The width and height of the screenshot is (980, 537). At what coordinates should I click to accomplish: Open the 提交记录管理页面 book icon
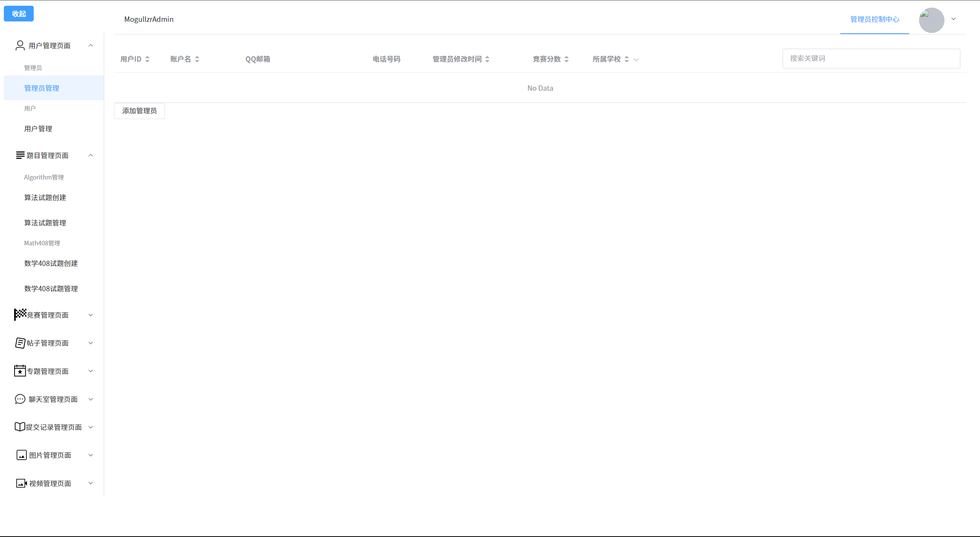pyautogui.click(x=20, y=427)
